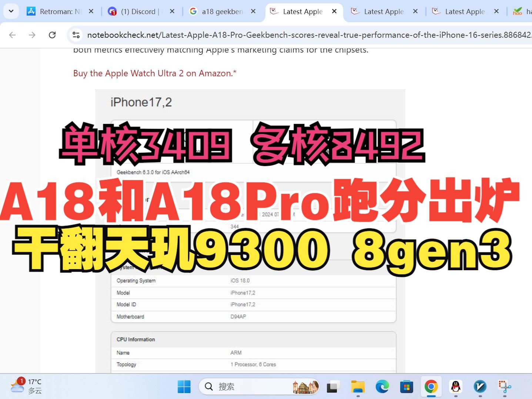Open Microsoft Store from taskbar
The height and width of the screenshot is (399, 532).
point(406,387)
